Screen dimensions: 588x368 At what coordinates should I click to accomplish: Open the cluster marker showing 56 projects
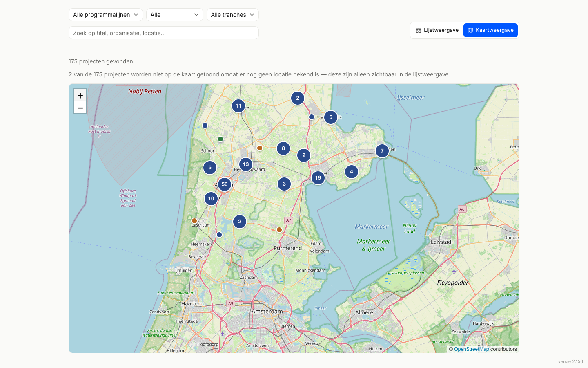pos(225,184)
